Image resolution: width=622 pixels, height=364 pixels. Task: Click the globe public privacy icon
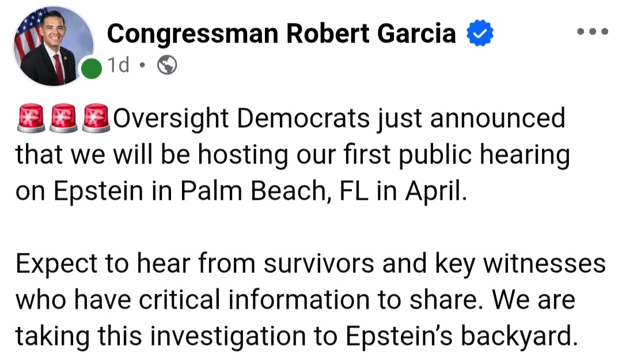click(167, 66)
